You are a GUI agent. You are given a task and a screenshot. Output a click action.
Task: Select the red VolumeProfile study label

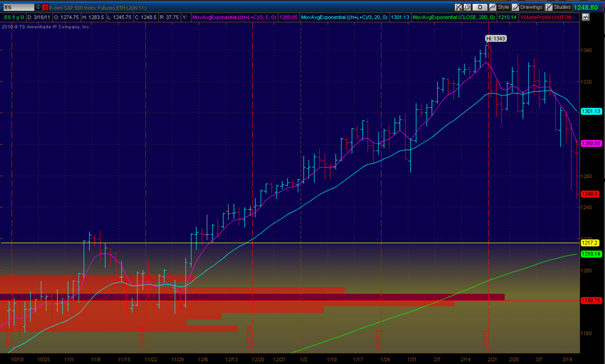[x=548, y=17]
